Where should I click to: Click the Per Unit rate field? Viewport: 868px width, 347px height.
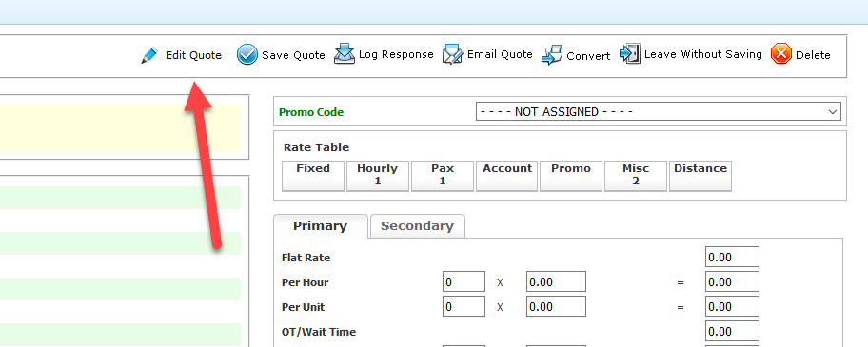tap(556, 306)
